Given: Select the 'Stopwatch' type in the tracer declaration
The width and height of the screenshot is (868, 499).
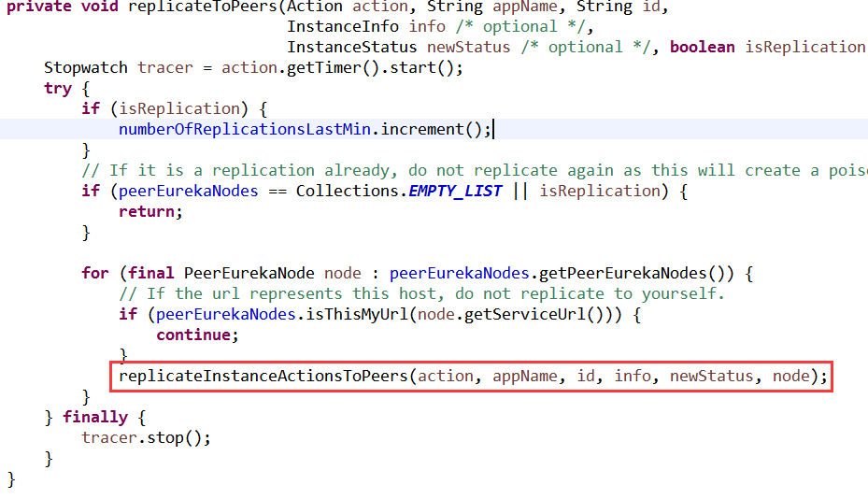Looking at the screenshot, I should coord(86,67).
